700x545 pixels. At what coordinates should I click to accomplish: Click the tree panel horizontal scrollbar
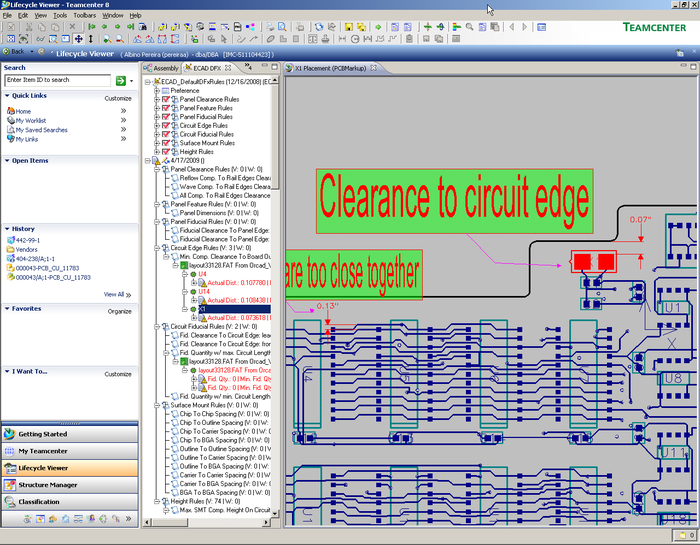207,522
